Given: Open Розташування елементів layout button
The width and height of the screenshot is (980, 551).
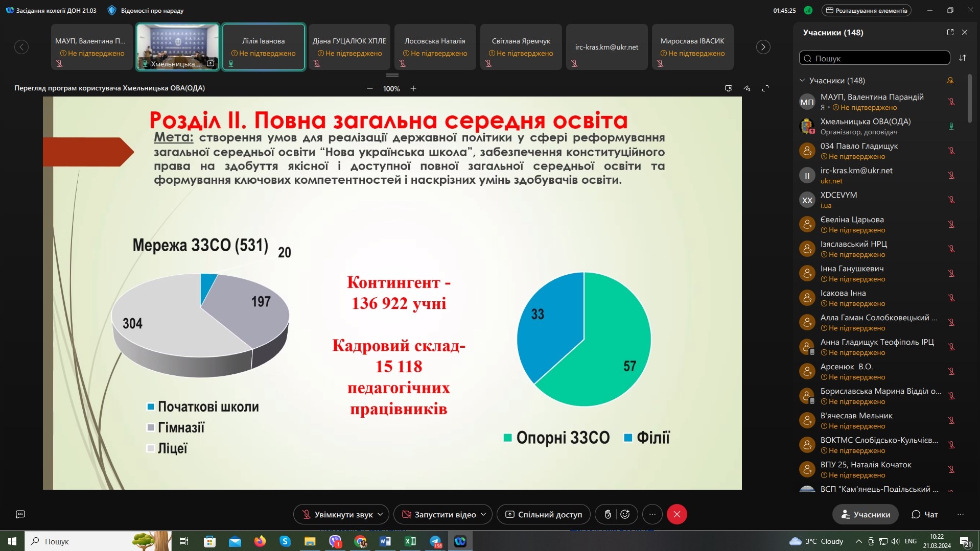Looking at the screenshot, I should [866, 10].
